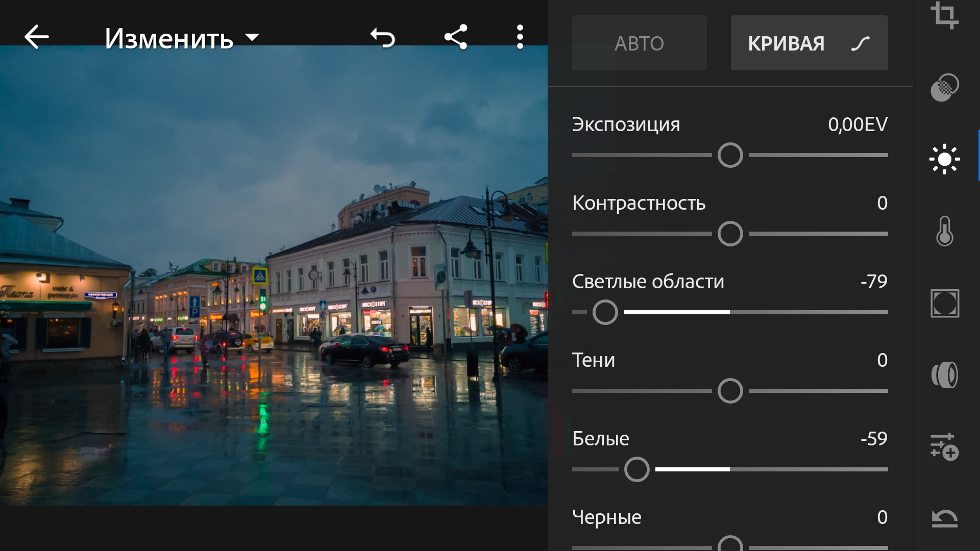Open the Optics lens panel
This screenshot has width=980, height=551.
(944, 375)
